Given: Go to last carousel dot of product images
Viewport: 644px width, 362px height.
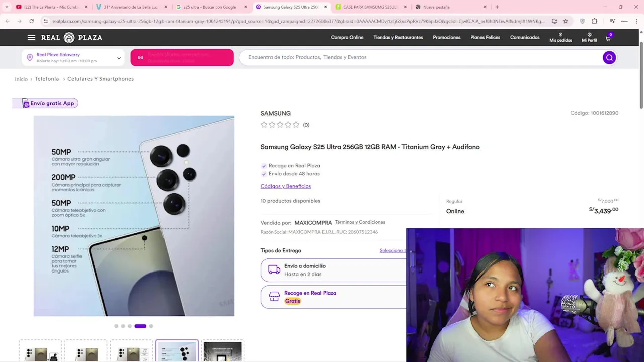Looking at the screenshot, I should point(151,326).
